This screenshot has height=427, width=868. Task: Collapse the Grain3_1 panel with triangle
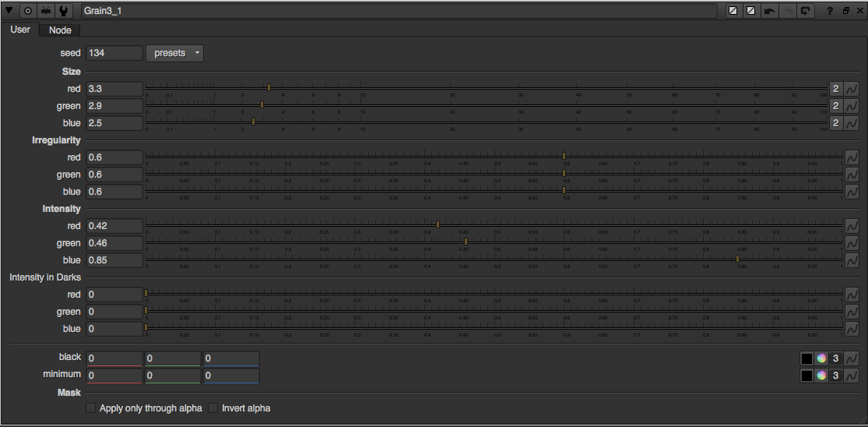tap(9, 11)
